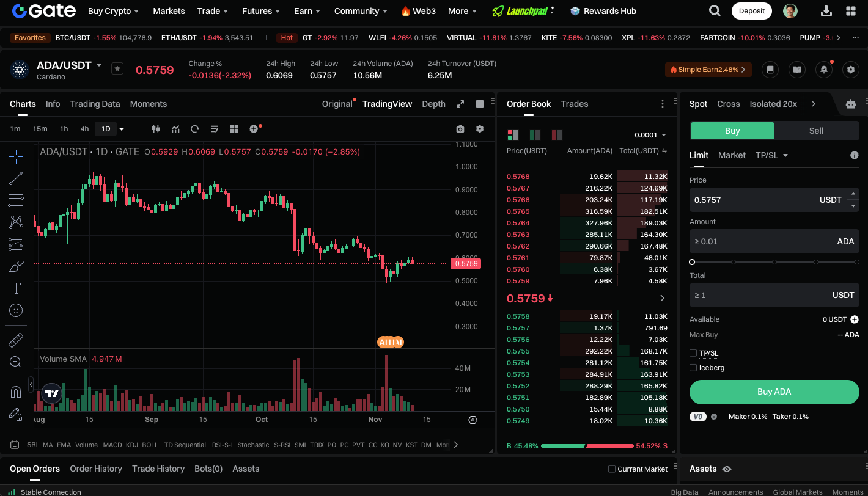Open the order book precision 0.0001 dropdown
This screenshot has width=868, height=496.
[650, 135]
